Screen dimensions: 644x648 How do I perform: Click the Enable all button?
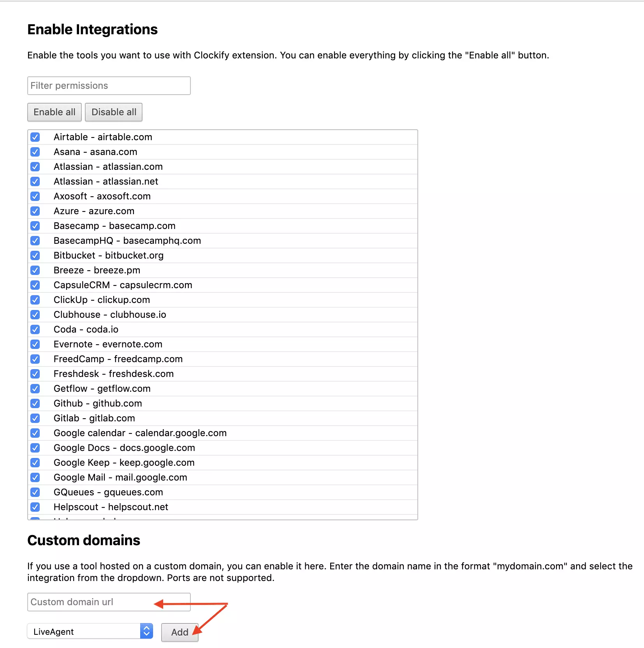54,112
